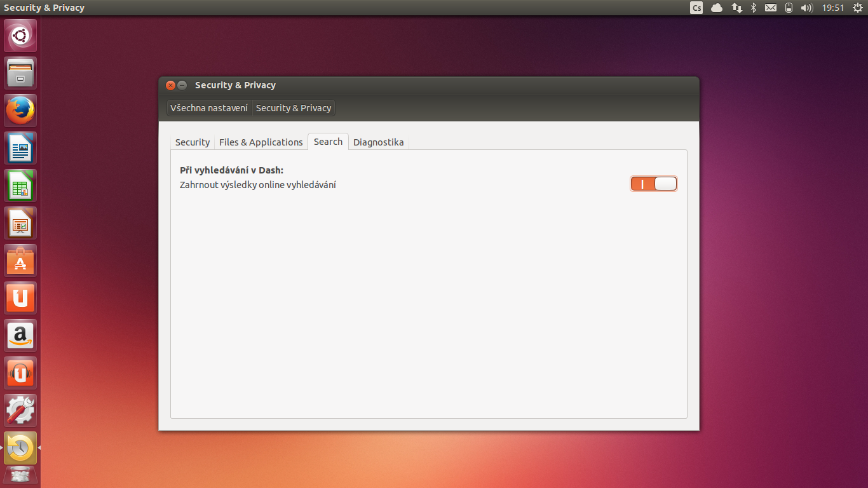Open the messaging envelope indicator
Viewport: 868px width, 488px height.
pos(770,8)
